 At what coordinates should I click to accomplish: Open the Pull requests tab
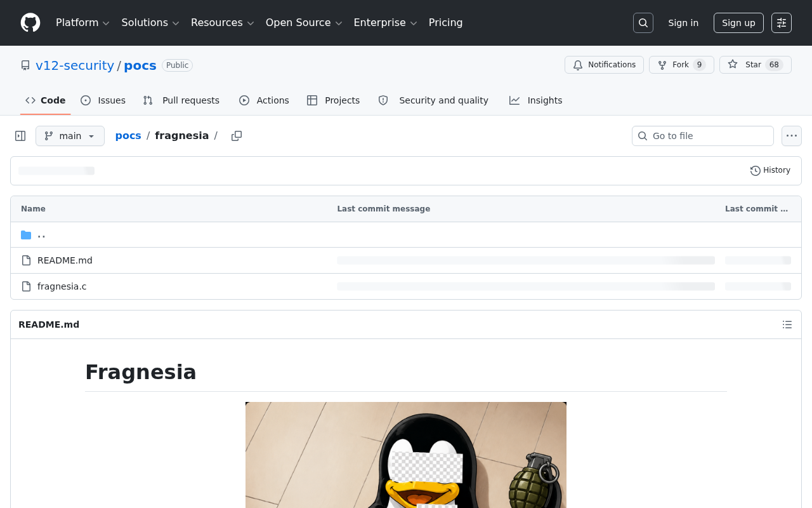click(x=181, y=100)
